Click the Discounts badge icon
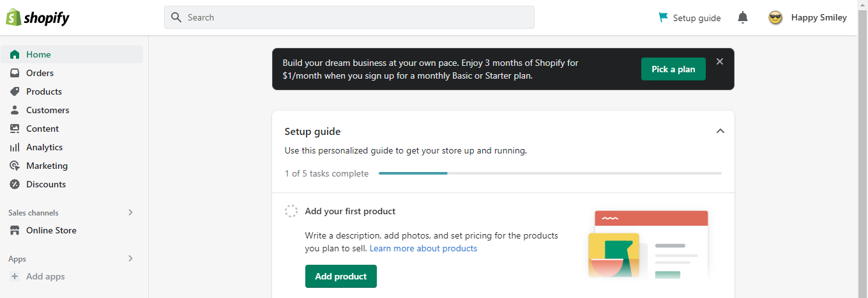 pyautogui.click(x=15, y=184)
